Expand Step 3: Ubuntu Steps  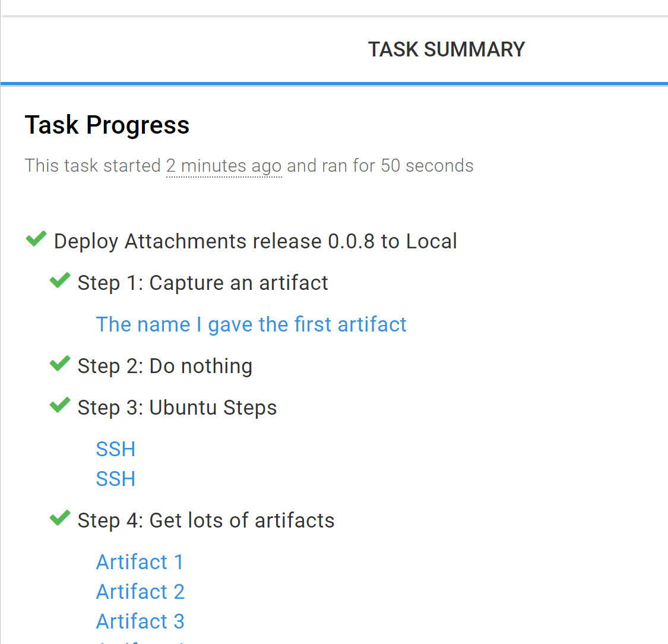[x=177, y=408]
